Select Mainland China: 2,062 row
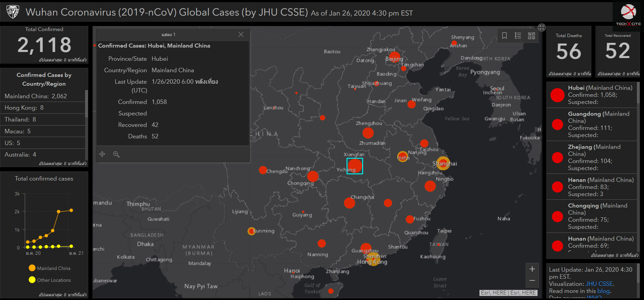The width and height of the screenshot is (644, 300). (x=43, y=96)
